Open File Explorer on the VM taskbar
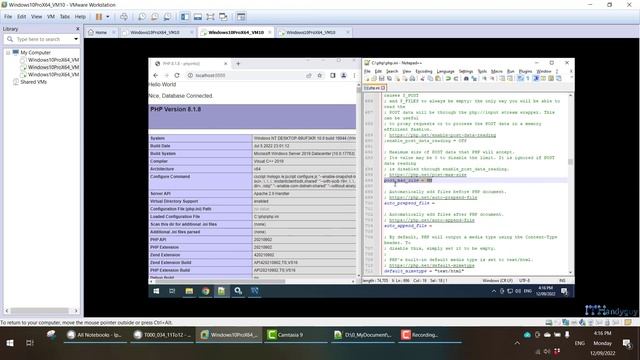Viewport: 640px width, 360px height. coord(189,291)
